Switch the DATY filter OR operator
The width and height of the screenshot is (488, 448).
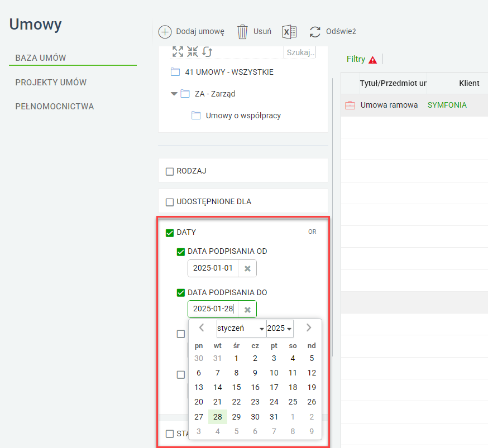pyautogui.click(x=312, y=232)
